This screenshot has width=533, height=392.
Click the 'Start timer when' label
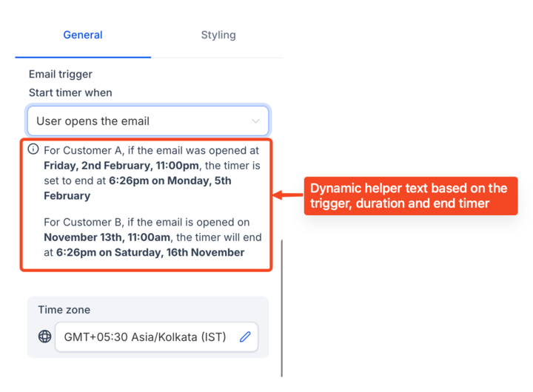click(70, 92)
